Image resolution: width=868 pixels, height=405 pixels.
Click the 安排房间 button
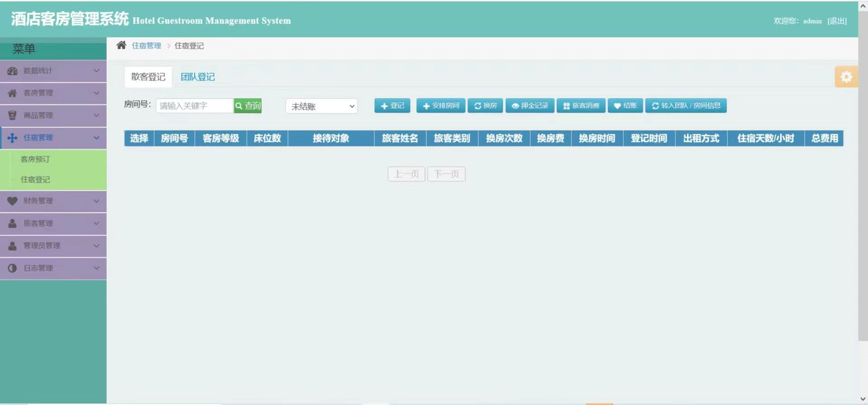[x=441, y=106]
